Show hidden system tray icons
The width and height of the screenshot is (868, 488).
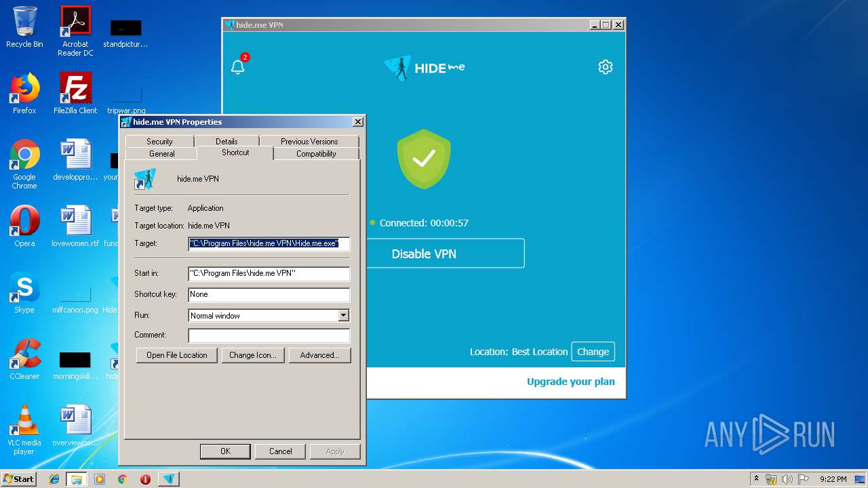pyautogui.click(x=756, y=479)
